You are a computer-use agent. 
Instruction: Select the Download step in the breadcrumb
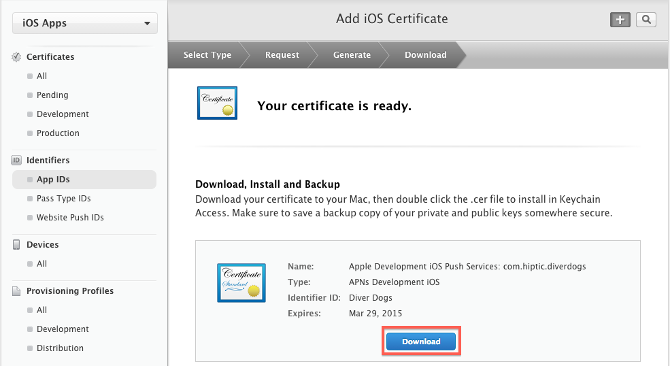click(x=426, y=55)
